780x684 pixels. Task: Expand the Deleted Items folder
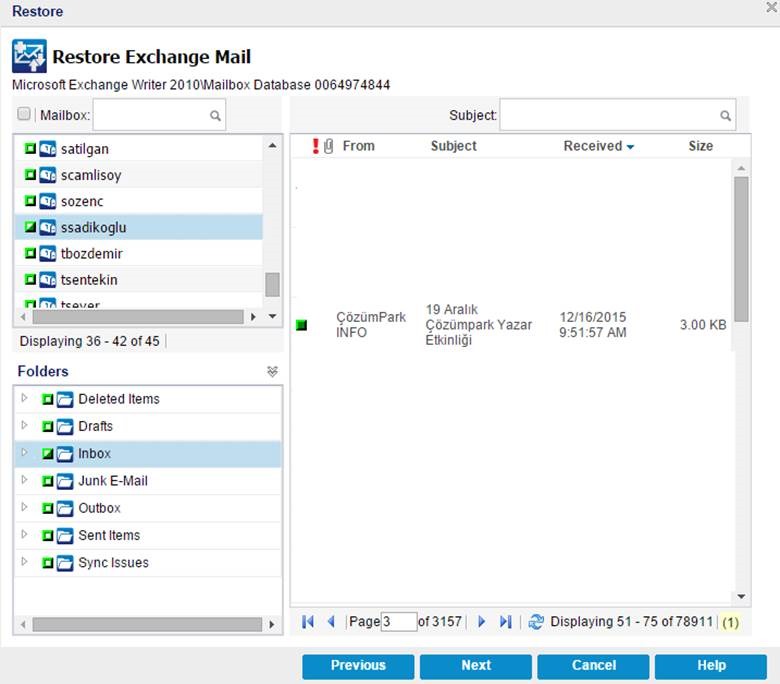(24, 398)
